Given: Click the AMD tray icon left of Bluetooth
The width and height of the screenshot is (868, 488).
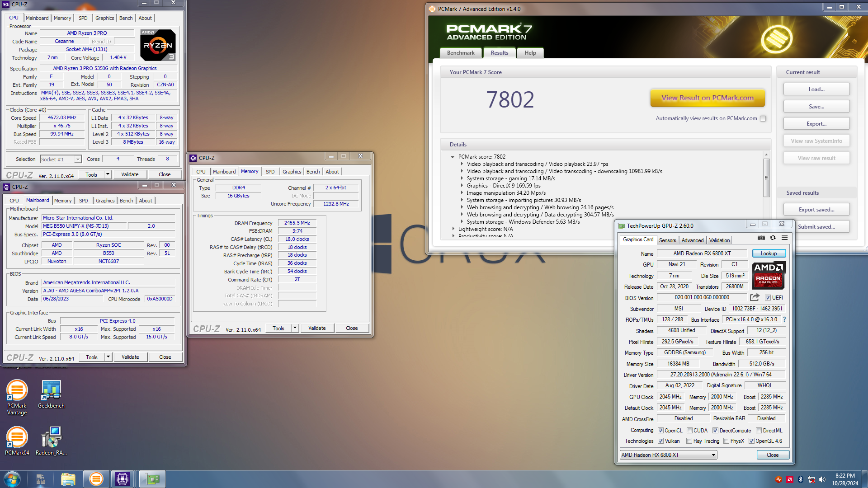Looking at the screenshot, I should click(790, 479).
